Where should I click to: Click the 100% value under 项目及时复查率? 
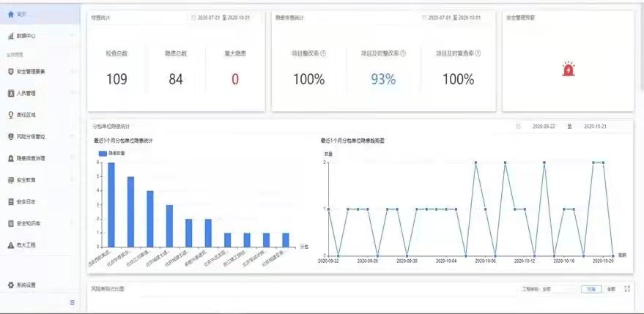(x=459, y=79)
